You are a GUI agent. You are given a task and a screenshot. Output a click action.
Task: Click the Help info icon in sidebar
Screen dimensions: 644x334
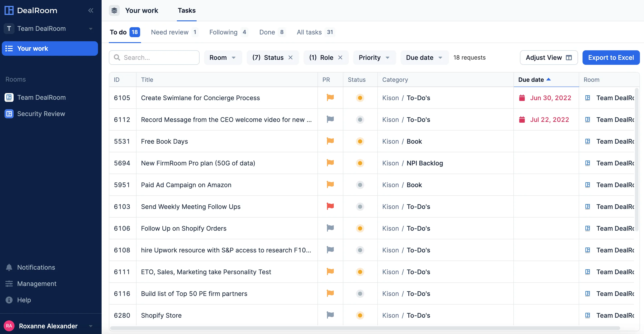9,300
